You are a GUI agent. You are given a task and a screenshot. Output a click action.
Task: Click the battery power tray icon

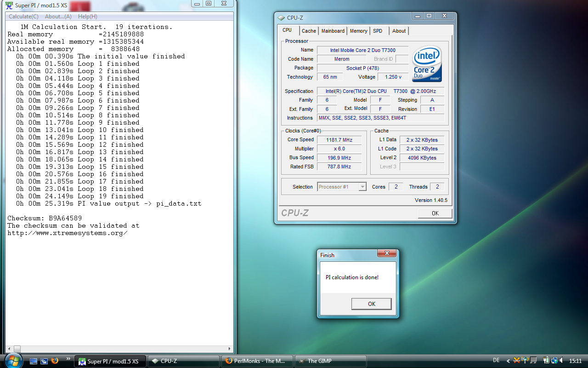pyautogui.click(x=547, y=361)
